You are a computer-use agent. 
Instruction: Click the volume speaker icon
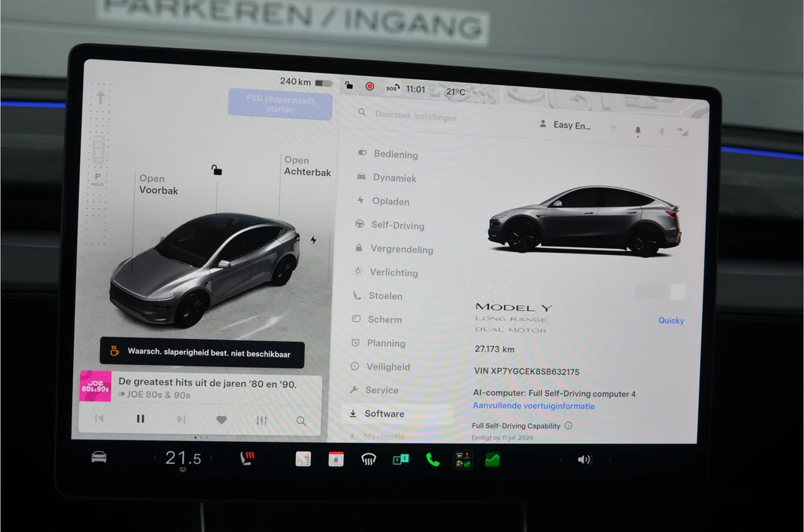584,460
